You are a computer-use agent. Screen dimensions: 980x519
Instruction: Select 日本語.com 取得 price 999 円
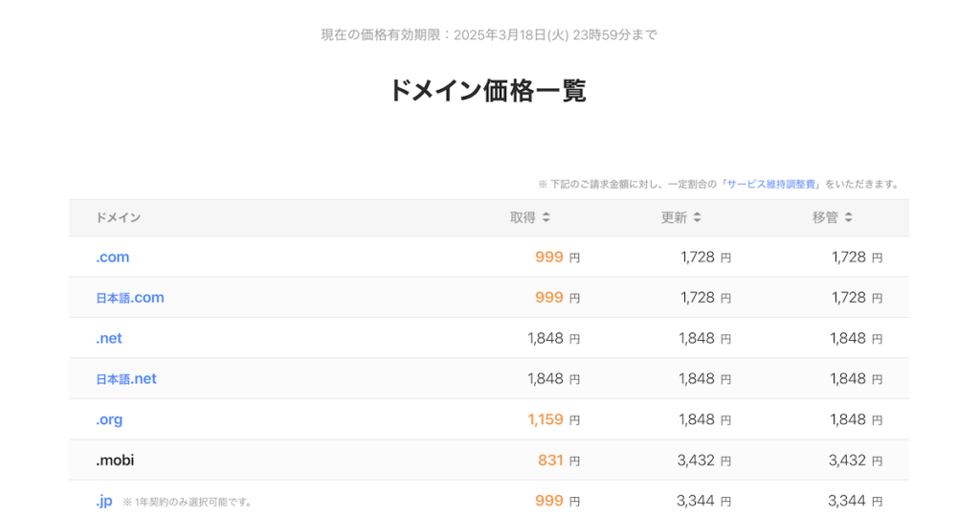click(558, 298)
